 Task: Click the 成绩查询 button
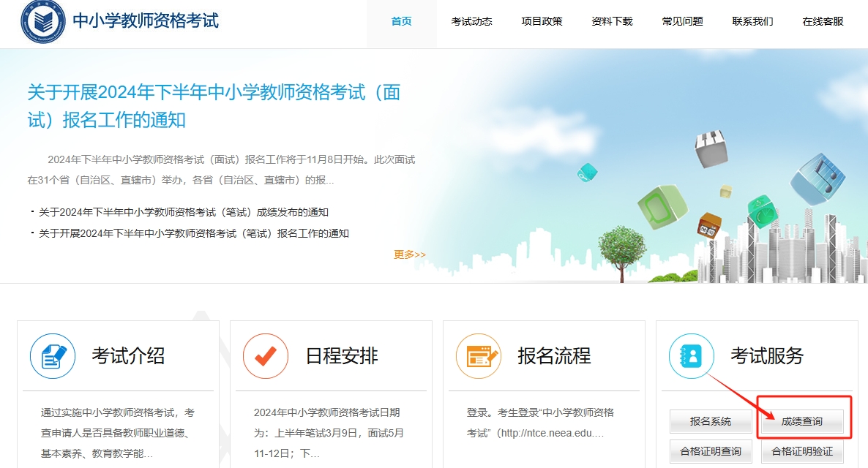[x=802, y=421]
